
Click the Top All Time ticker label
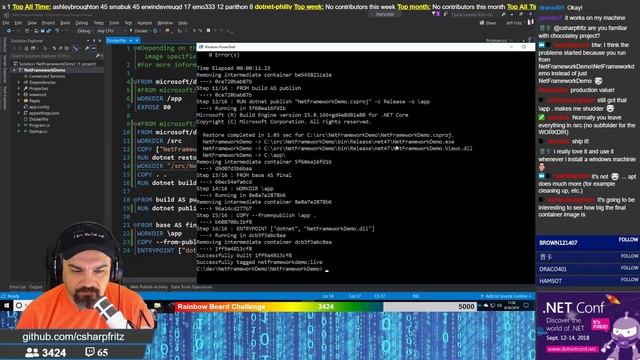(31, 7)
